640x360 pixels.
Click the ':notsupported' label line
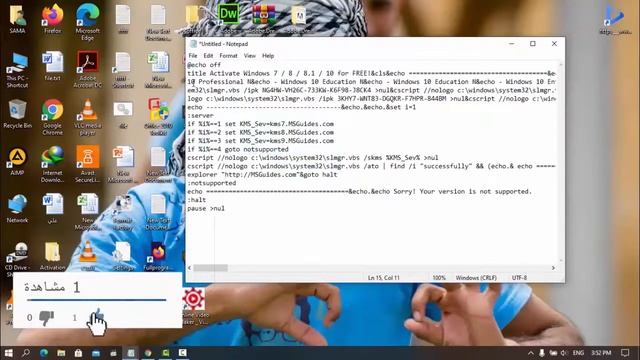211,183
